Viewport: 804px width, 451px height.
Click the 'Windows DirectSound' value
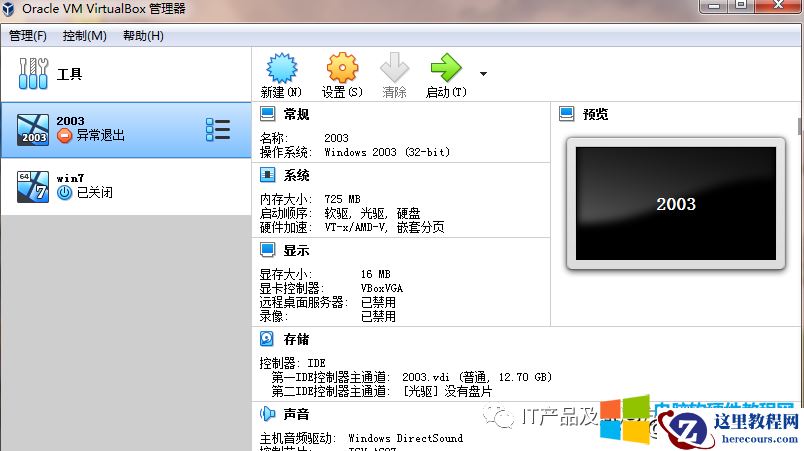pyautogui.click(x=406, y=438)
